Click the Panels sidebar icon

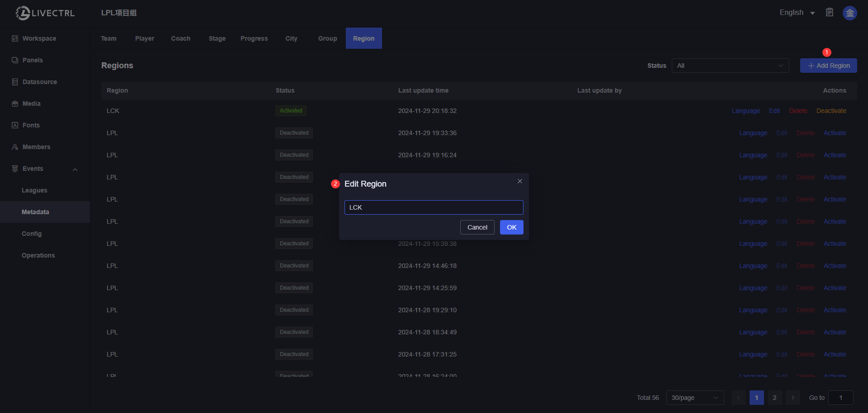pos(15,60)
